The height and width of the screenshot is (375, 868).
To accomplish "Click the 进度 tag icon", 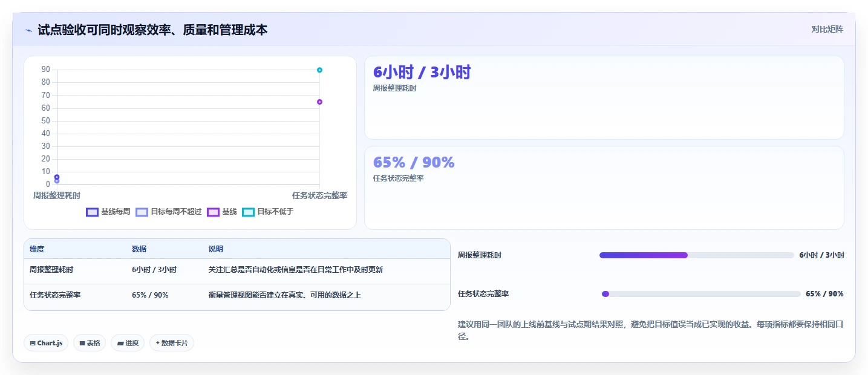I will click(x=120, y=343).
